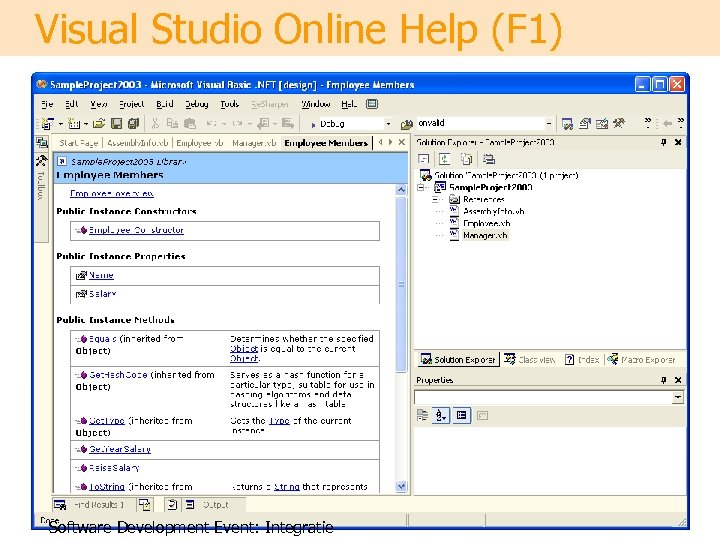Image resolution: width=720 pixels, height=540 pixels.
Task: Select Manager.vb in Solution Explorer
Action: 485,236
